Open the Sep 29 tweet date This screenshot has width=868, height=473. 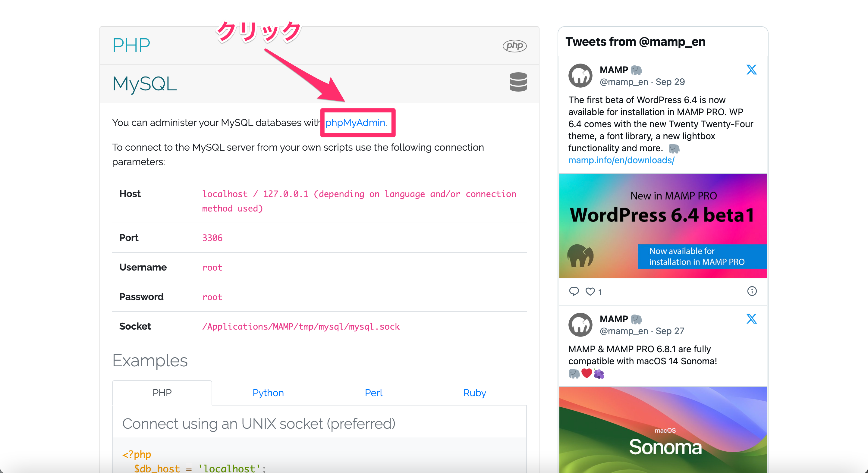(x=670, y=82)
